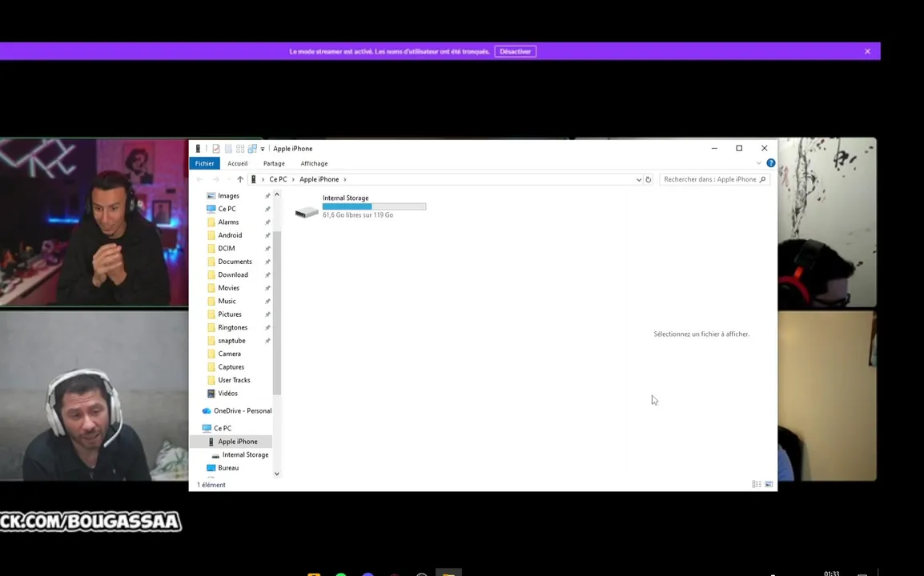Click the navigation pane scroll up arrow
The height and width of the screenshot is (576, 924).
[277, 194]
